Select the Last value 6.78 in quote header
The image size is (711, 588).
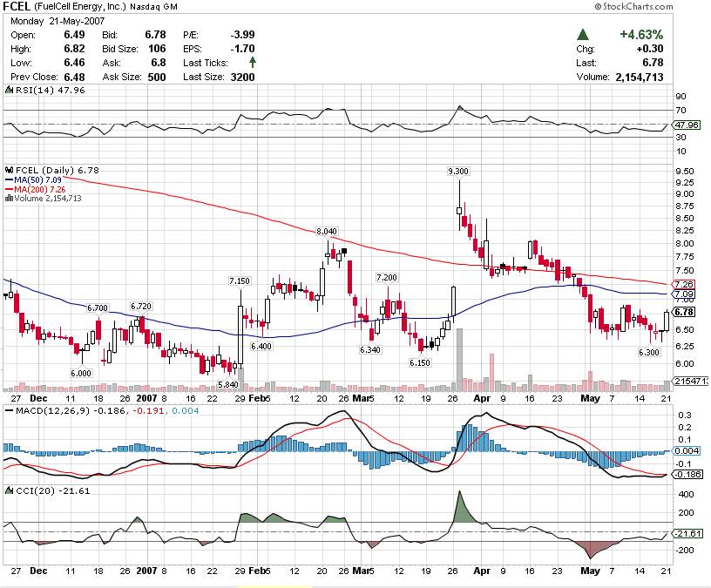(x=653, y=63)
